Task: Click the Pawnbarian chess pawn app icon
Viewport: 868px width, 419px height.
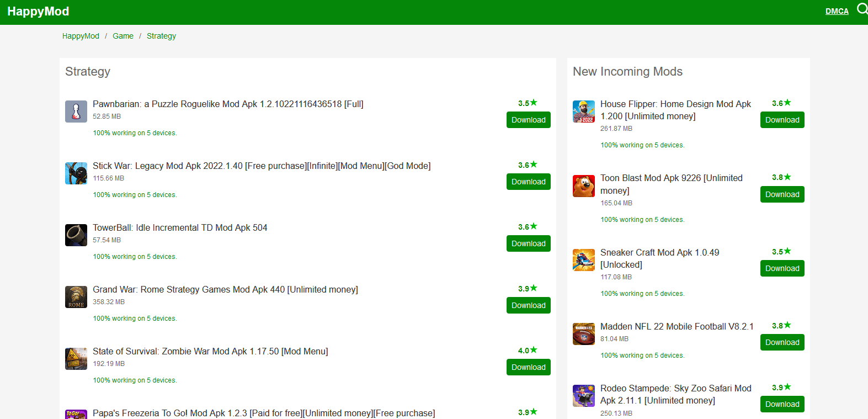Action: [x=76, y=112]
